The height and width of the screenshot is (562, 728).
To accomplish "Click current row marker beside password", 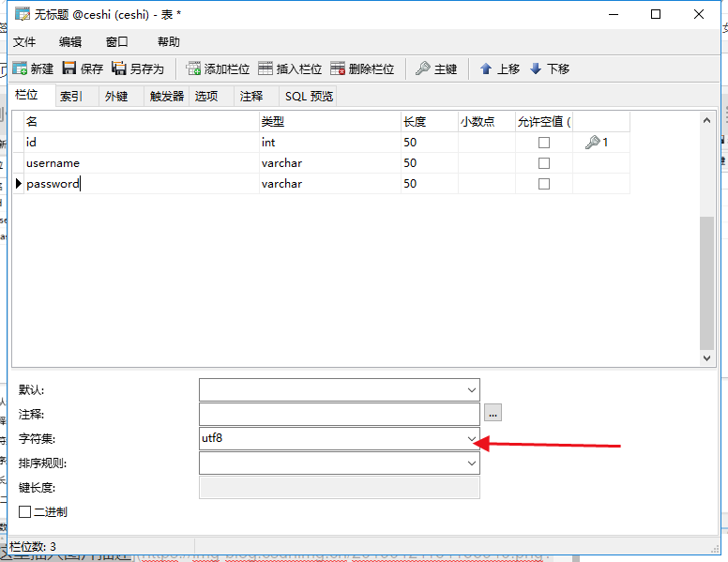I will pos(19,184).
